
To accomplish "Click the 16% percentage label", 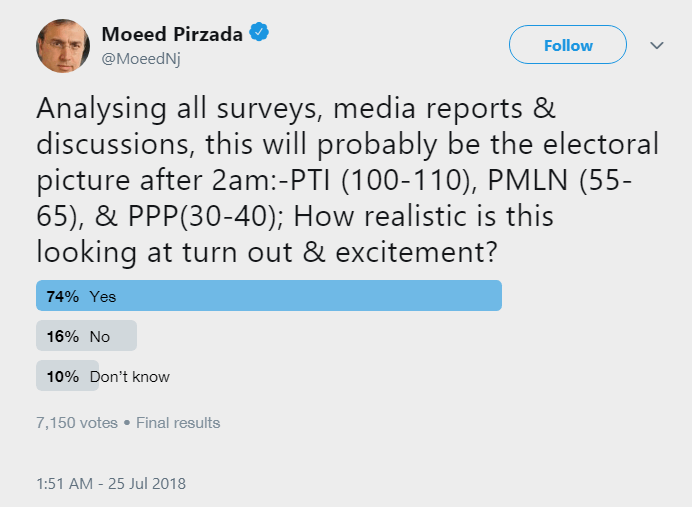I will (61, 337).
